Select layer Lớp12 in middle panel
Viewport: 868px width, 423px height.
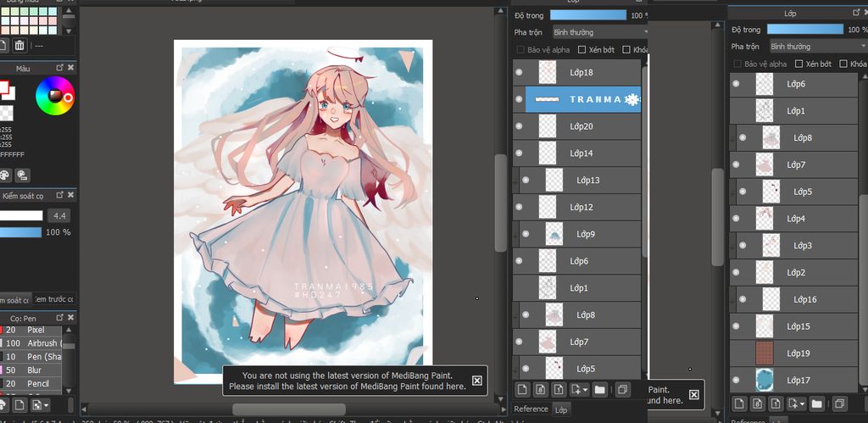point(576,207)
